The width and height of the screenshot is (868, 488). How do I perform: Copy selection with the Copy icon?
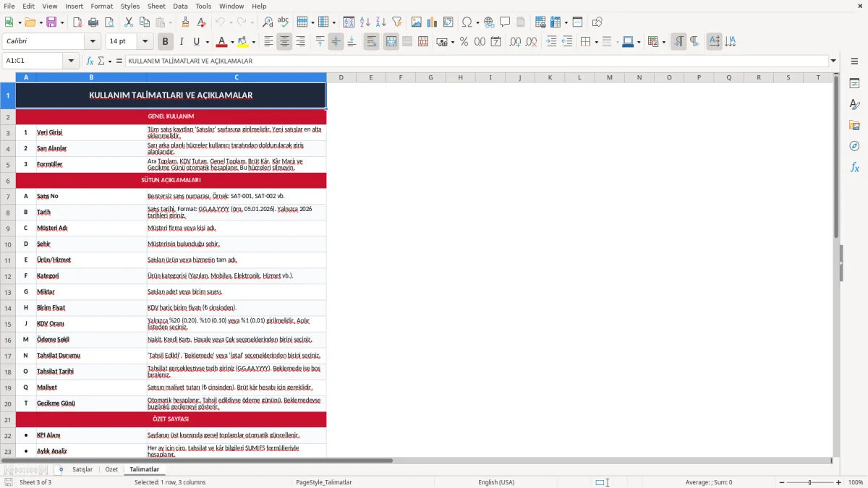(x=145, y=22)
